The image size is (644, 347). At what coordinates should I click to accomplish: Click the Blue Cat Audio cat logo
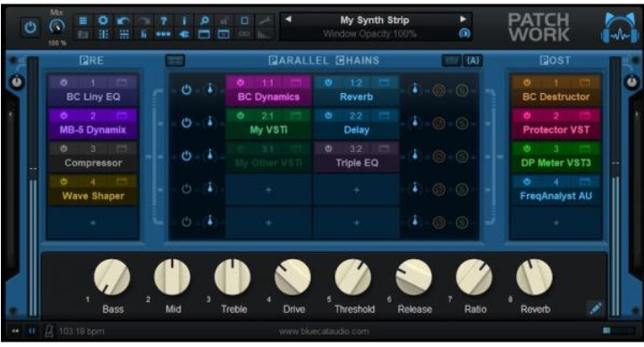pos(620,27)
